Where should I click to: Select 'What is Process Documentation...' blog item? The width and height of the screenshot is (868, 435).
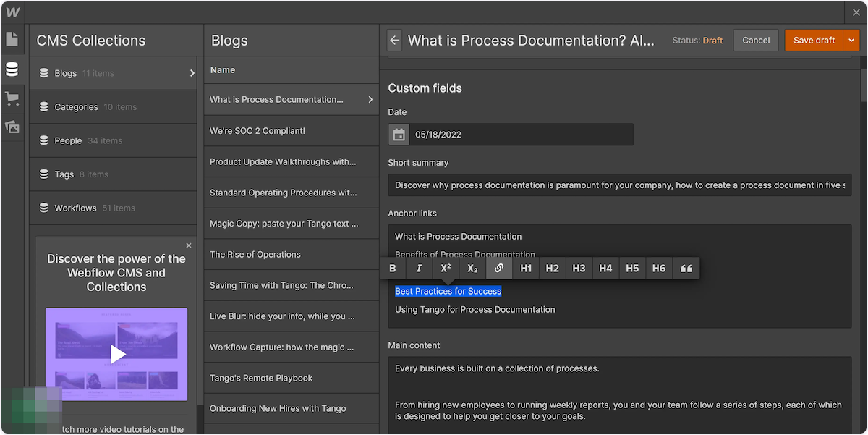(292, 99)
